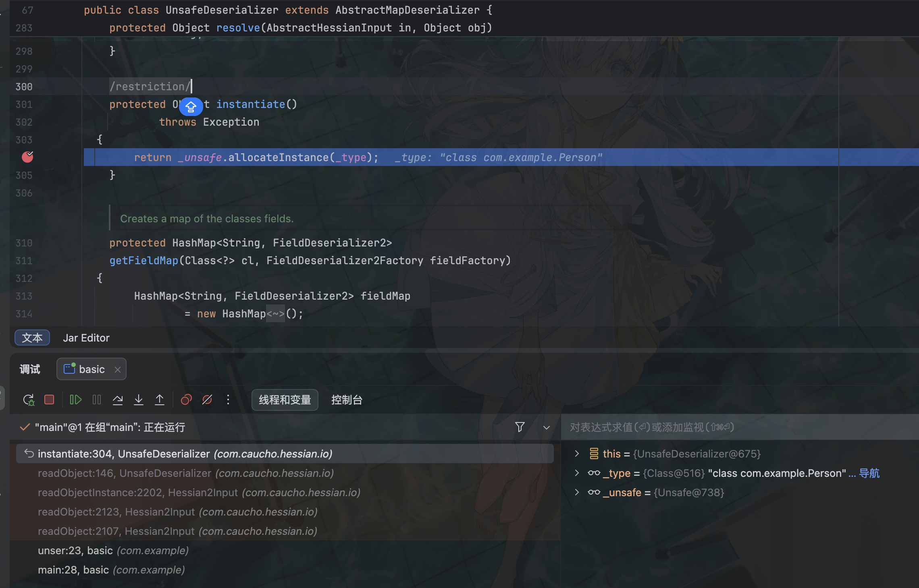Toggle the breakpoint on line 304
The image size is (919, 588).
tap(27, 157)
